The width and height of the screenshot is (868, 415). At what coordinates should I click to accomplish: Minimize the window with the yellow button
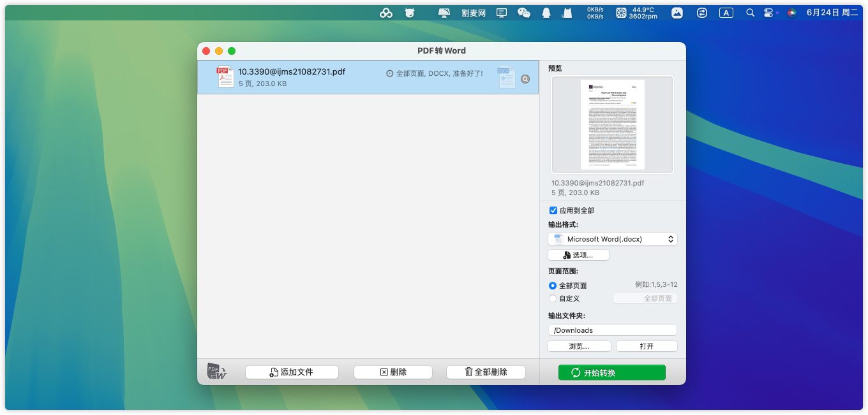click(x=219, y=51)
